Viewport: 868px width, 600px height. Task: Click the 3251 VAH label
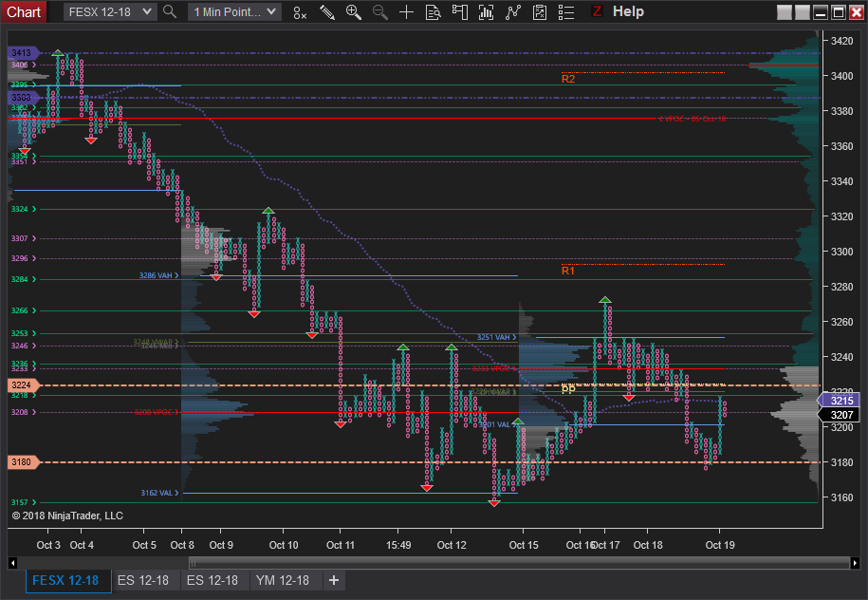click(494, 337)
